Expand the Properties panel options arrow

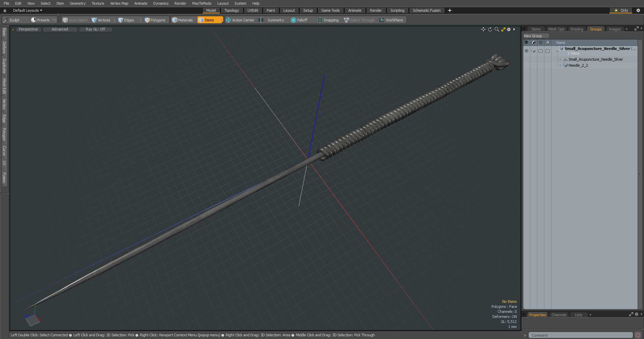[x=641, y=314]
